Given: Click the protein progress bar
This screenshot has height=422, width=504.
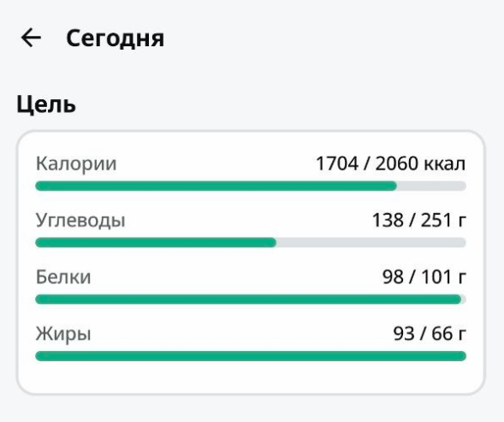Looking at the screenshot, I should click(x=251, y=300).
